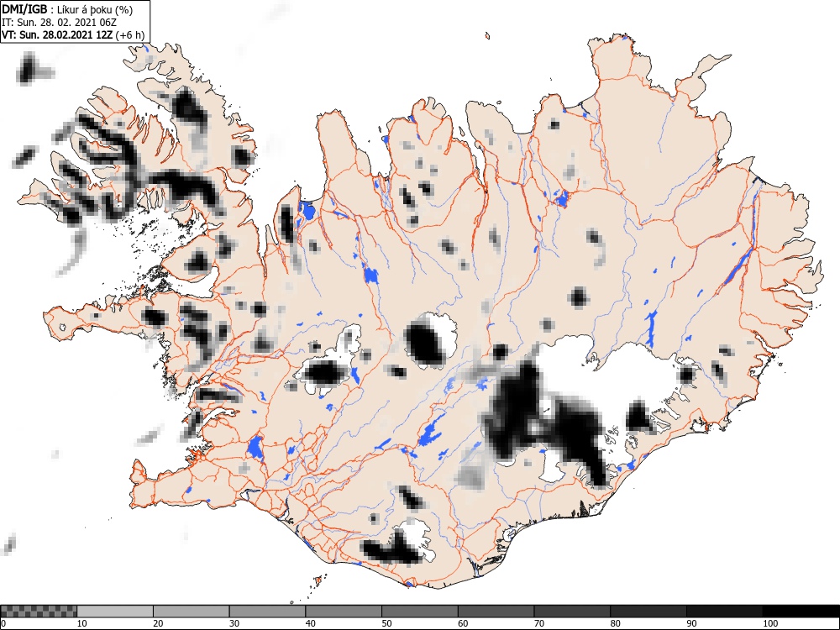This screenshot has width=840, height=630.
Task: Click the legend label '60'
Action: [463, 623]
